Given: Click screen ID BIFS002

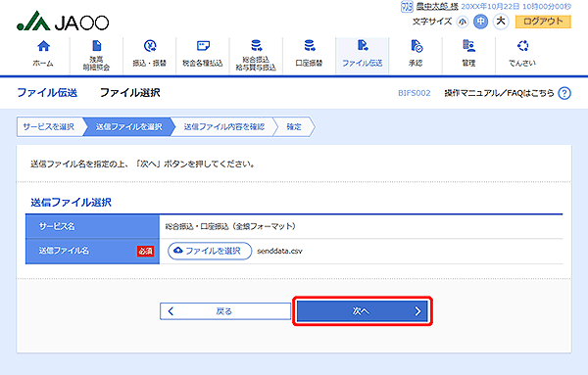Looking at the screenshot, I should pos(414,93).
